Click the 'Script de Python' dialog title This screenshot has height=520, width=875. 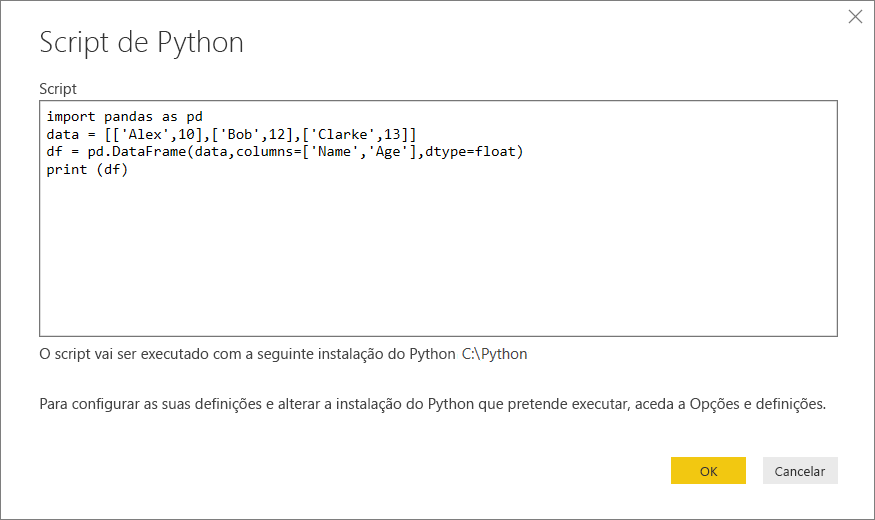141,42
